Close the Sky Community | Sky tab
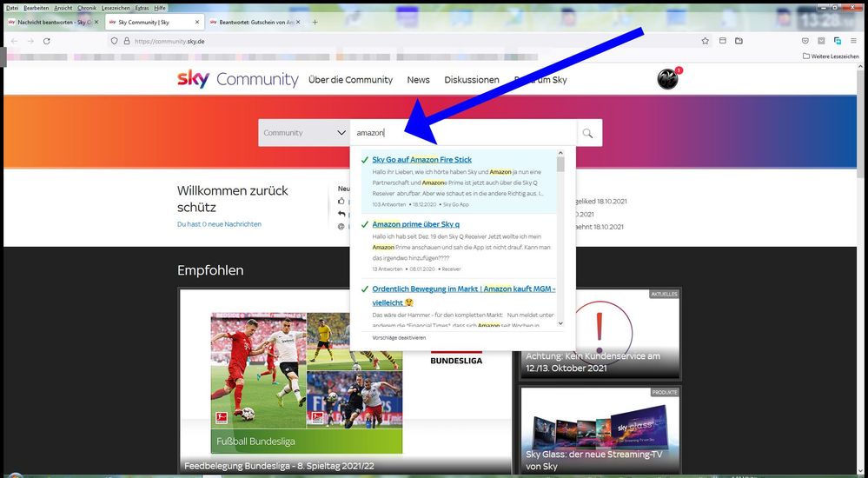 [197, 22]
